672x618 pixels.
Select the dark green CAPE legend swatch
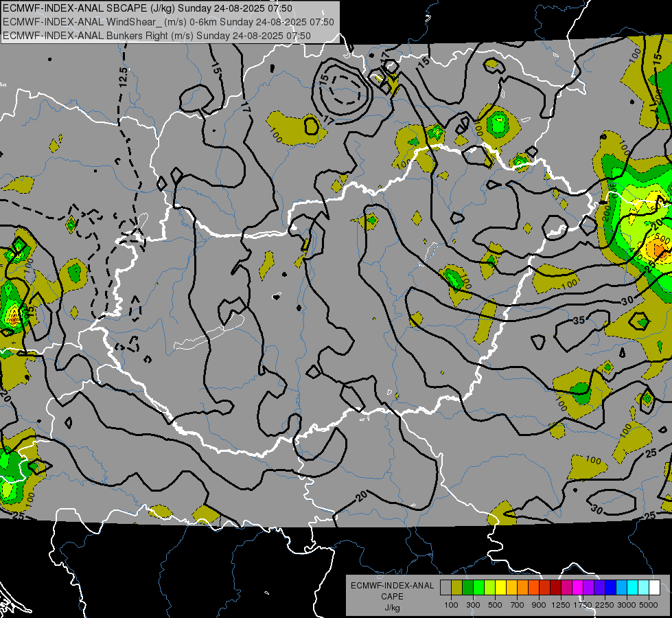tap(468, 588)
